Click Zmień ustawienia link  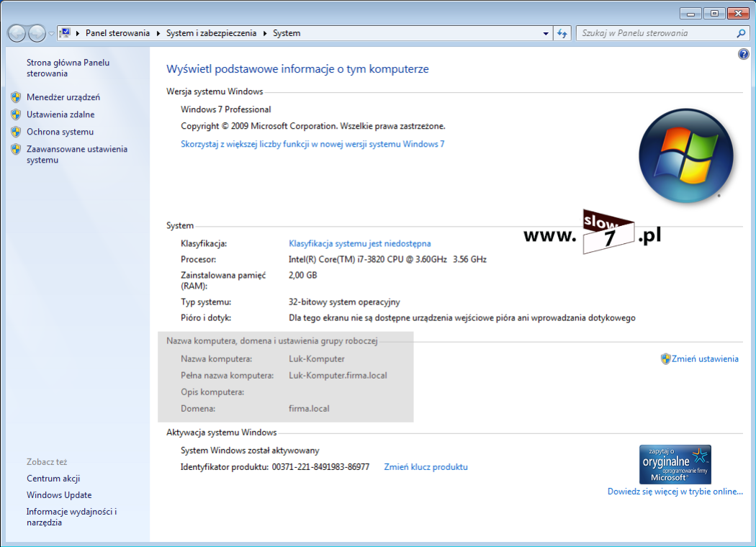click(x=705, y=359)
